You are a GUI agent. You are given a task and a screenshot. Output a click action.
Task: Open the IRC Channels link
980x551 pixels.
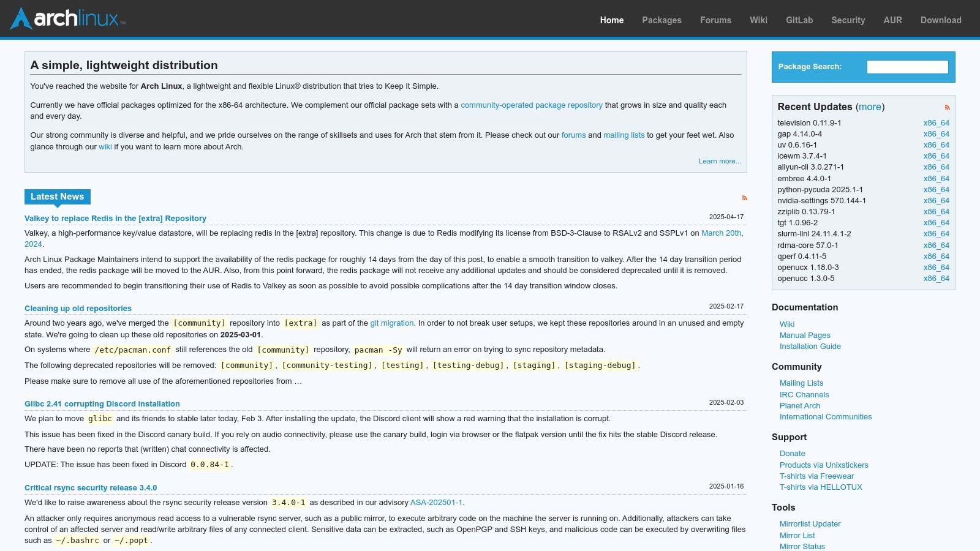tap(804, 395)
